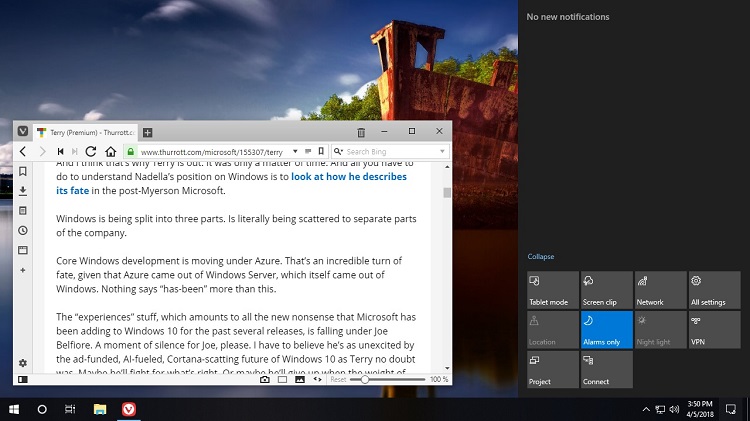The height and width of the screenshot is (421, 750).
Task: Toggle Alarms only quiet hours tile
Action: click(606, 329)
